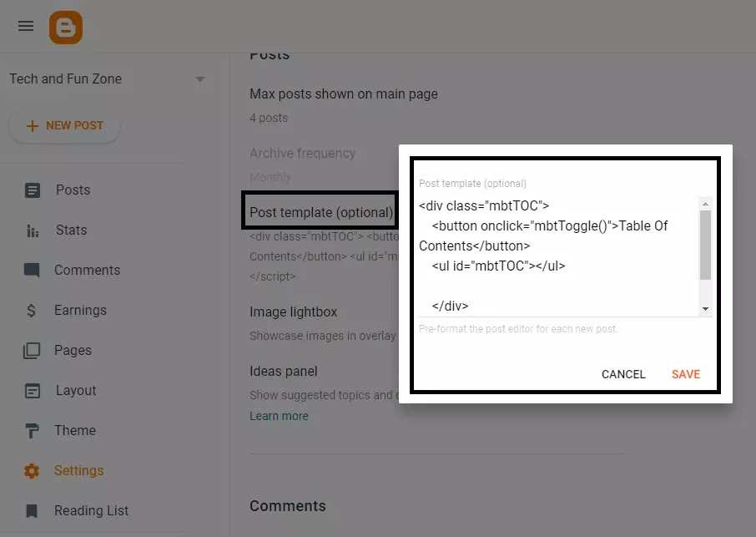Open Reading List in sidebar
Viewport: 756px width, 537px height.
tap(91, 510)
